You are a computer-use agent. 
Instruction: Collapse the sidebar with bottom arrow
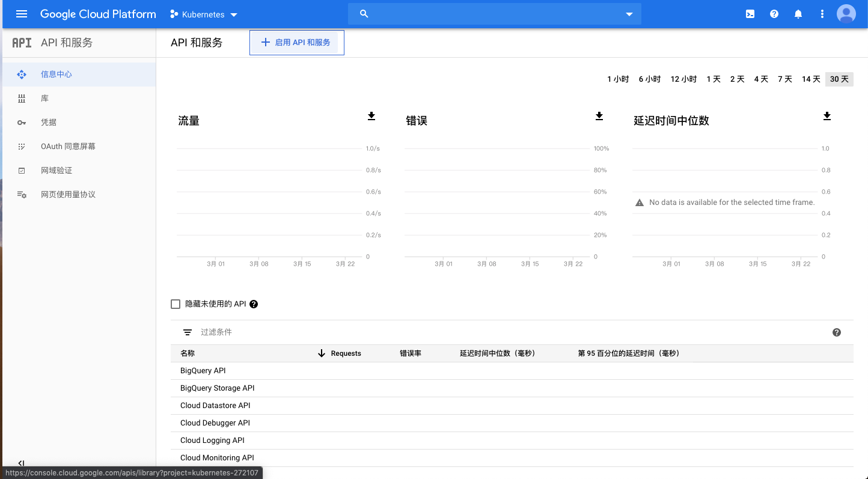pos(21,463)
